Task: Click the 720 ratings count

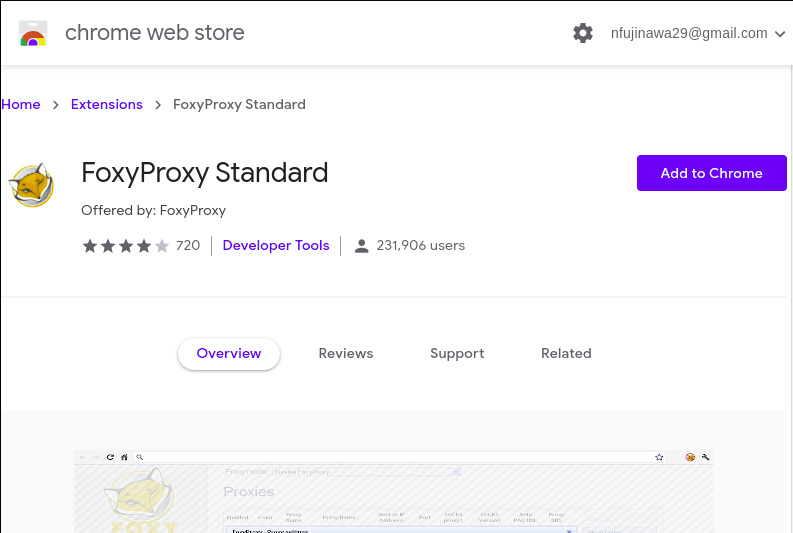Action: click(x=188, y=246)
